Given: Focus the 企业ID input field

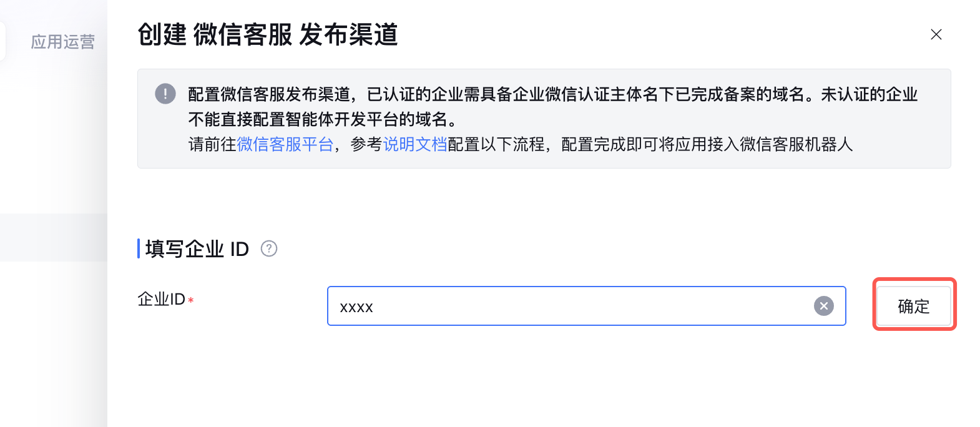Looking at the screenshot, I should pyautogui.click(x=562, y=306).
